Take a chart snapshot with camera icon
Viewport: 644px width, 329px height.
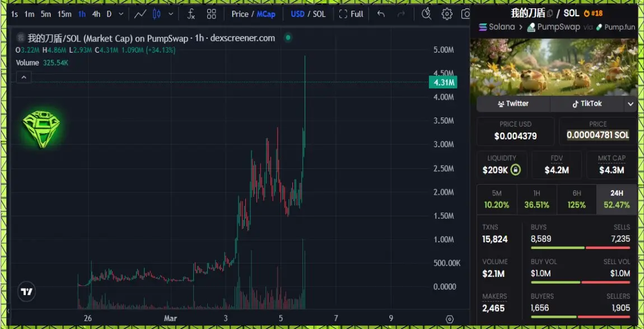coord(465,14)
